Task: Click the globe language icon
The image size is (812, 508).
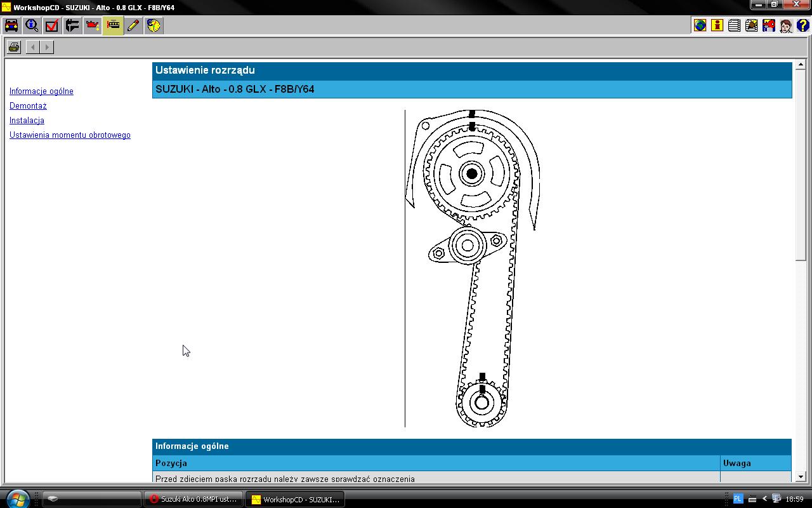Action: [700, 25]
